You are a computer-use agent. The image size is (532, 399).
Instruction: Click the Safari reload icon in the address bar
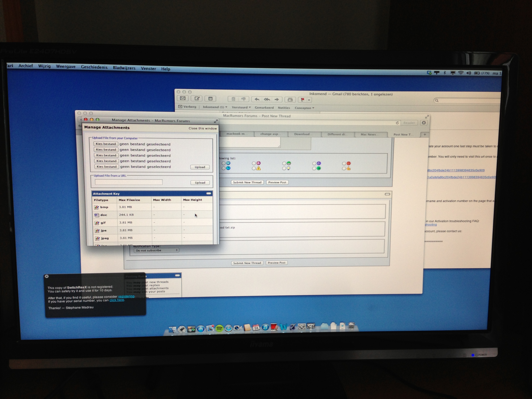click(397, 123)
